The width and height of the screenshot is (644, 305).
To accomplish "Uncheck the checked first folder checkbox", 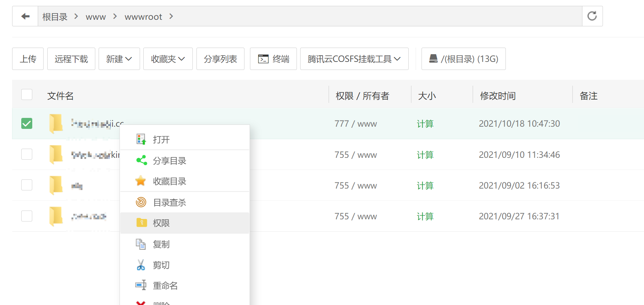I will 27,123.
